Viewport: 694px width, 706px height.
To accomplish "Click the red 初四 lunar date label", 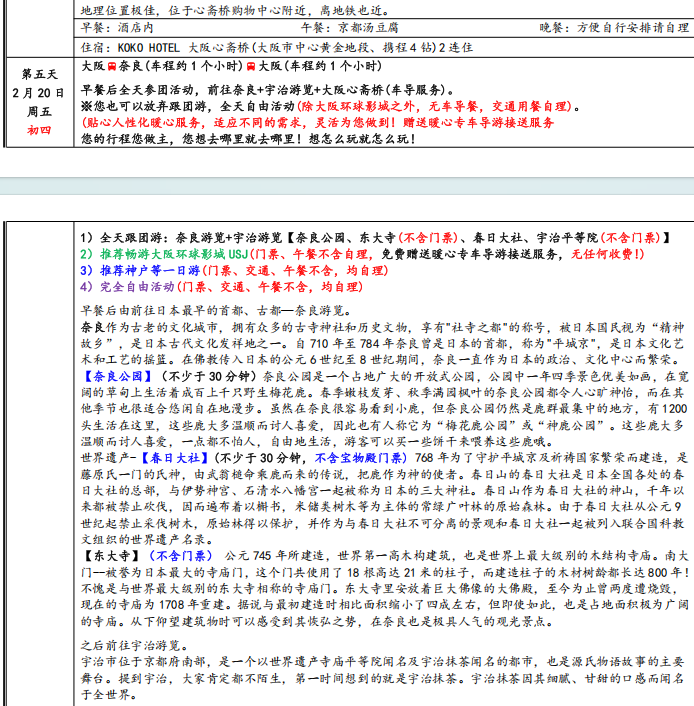I will click(x=39, y=128).
